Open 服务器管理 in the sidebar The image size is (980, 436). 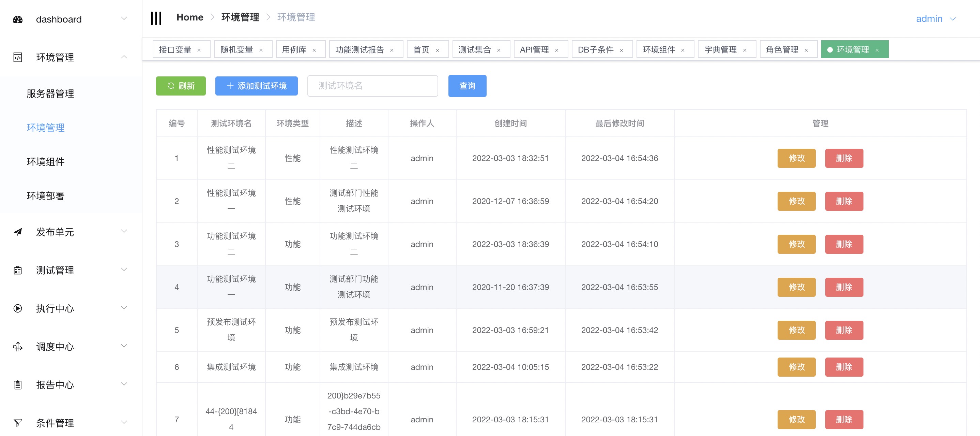coord(50,93)
